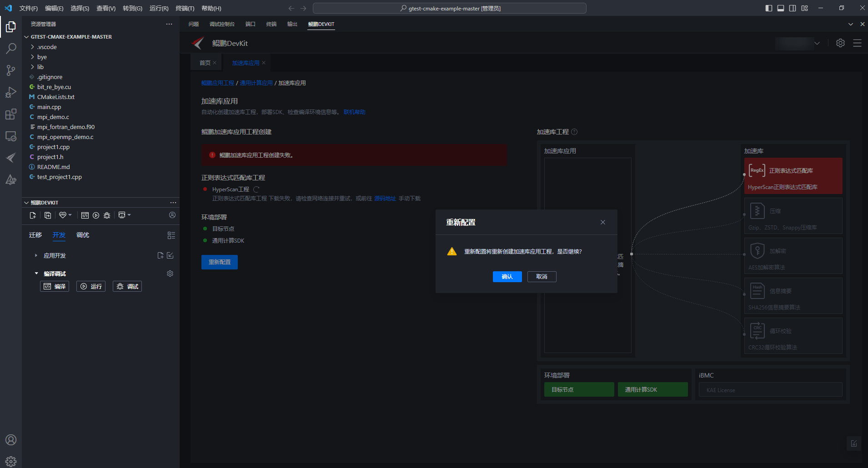
Task: Open the Accounts menu in activity bar
Action: pos(11,440)
